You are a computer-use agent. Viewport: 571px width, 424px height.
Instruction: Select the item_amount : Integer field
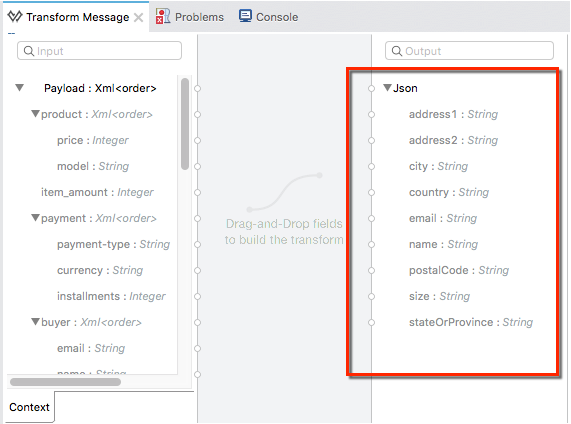click(97, 192)
